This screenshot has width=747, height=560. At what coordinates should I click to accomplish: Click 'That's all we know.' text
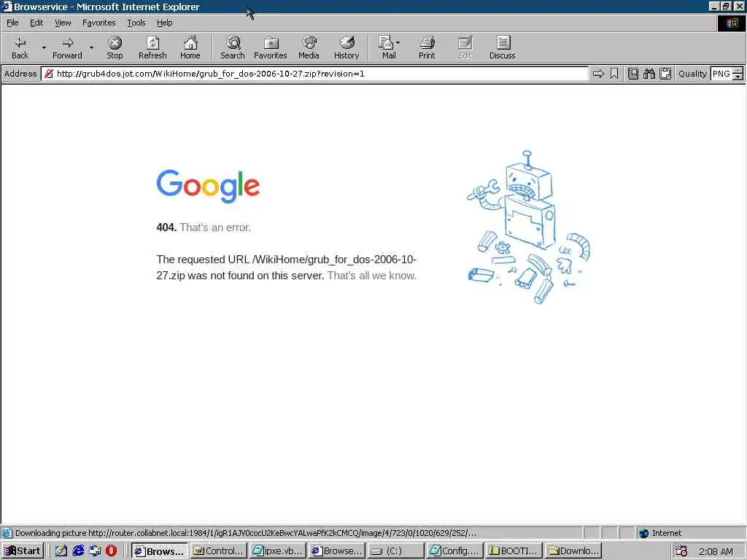click(x=371, y=276)
